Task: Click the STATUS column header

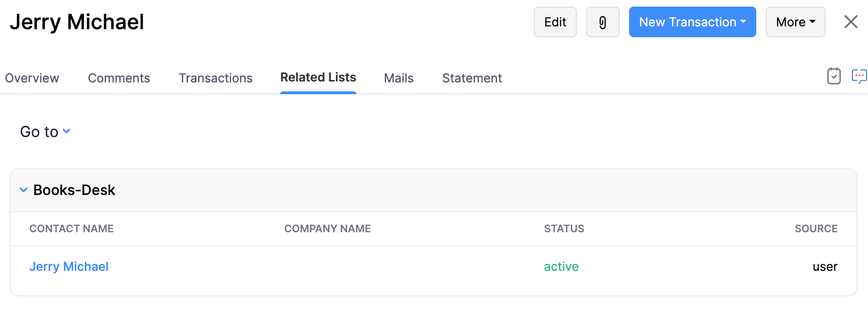Action: (564, 228)
